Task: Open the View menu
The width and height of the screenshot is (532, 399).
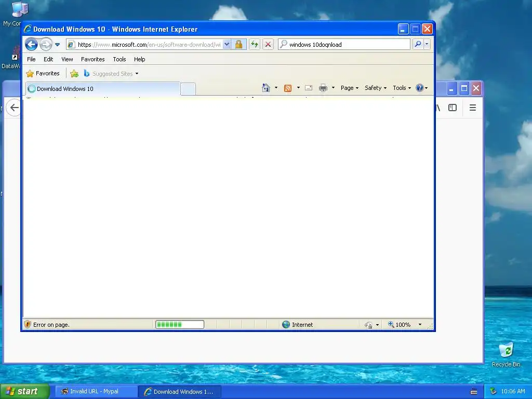Action: click(x=67, y=59)
